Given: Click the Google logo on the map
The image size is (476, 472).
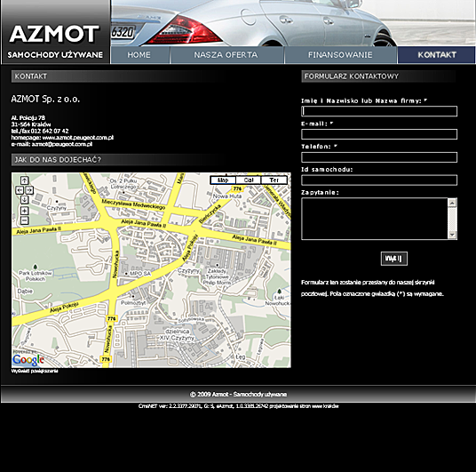Looking at the screenshot, I should click(28, 360).
